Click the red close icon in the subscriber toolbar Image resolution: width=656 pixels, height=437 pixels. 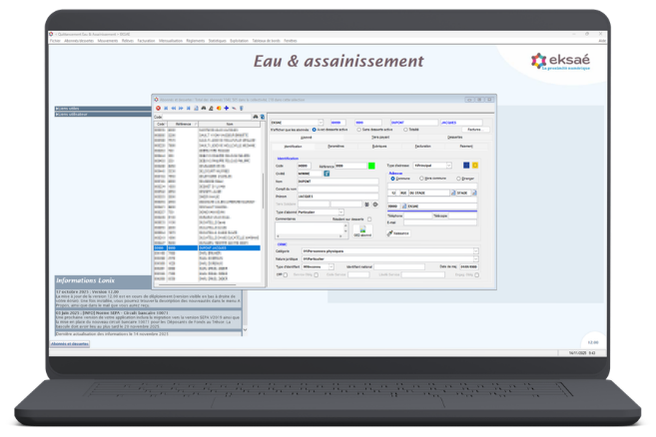coord(156,107)
